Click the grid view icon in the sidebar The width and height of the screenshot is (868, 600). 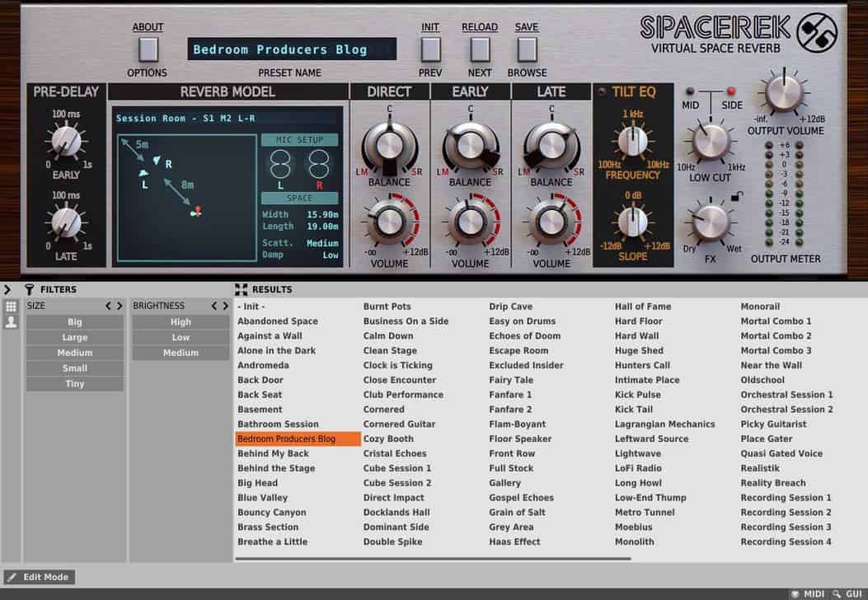(11, 307)
